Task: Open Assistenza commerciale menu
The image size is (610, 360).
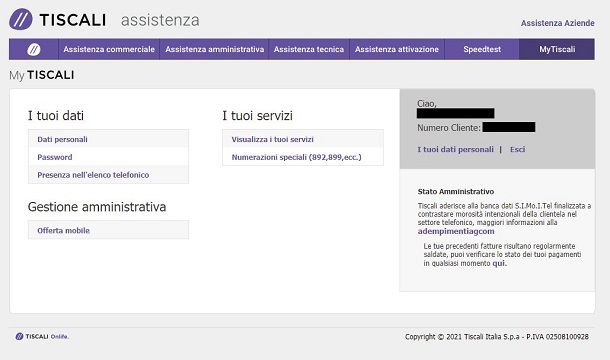Action: [x=109, y=49]
